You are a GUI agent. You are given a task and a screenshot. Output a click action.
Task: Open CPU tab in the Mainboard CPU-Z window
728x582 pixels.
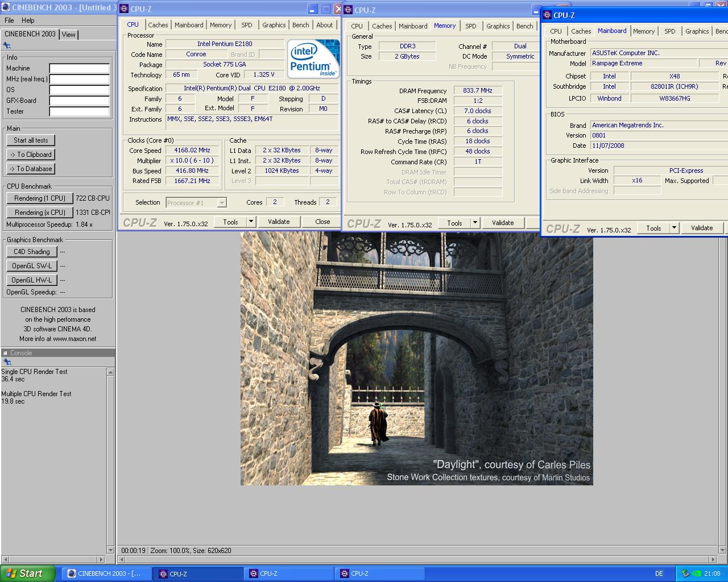(556, 31)
